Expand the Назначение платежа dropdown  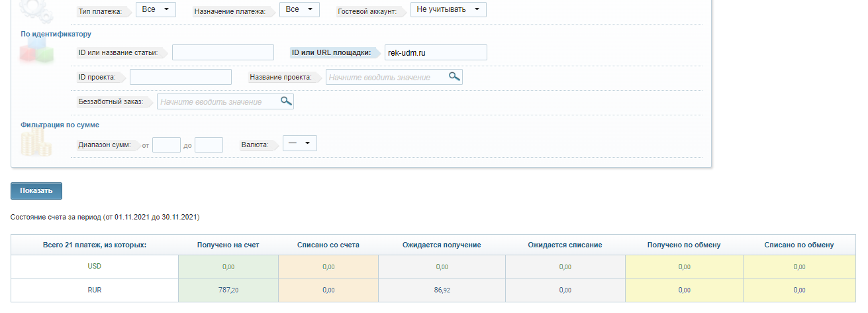click(299, 9)
